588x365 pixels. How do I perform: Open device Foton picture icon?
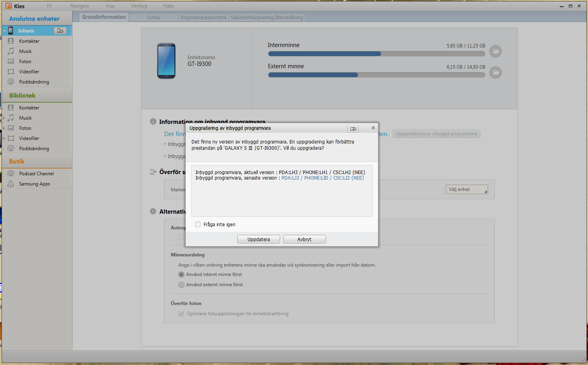(11, 61)
